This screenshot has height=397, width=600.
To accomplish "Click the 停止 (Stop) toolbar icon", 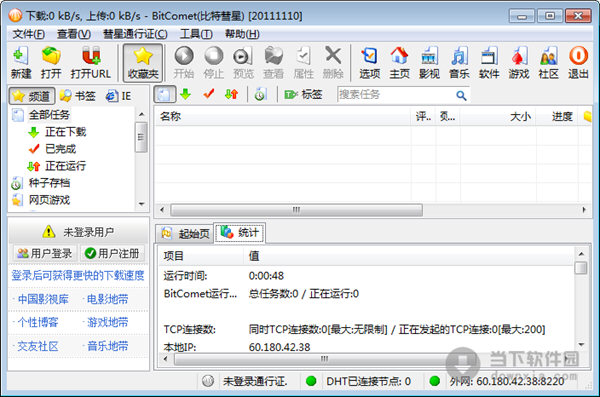I will 214,62.
